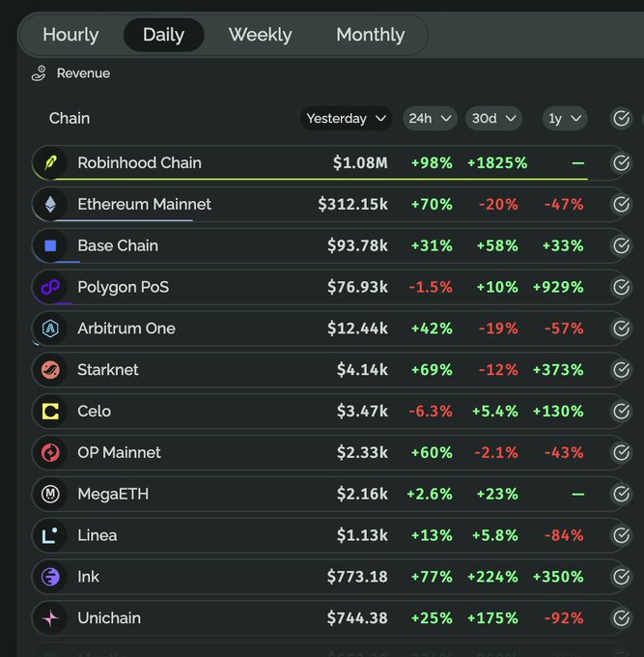Toggle check circle for Arbitrum One row
The image size is (644, 657).
[x=621, y=328]
